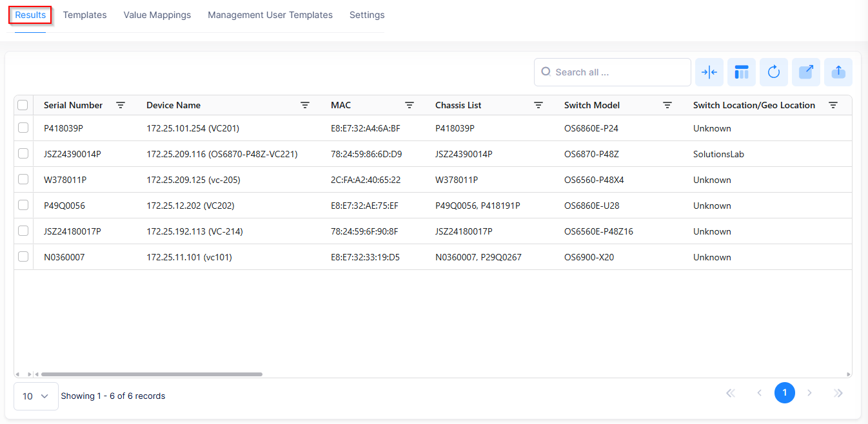The image size is (868, 424).
Task: Click the horizontal scrollbar under the table
Action: click(152, 374)
